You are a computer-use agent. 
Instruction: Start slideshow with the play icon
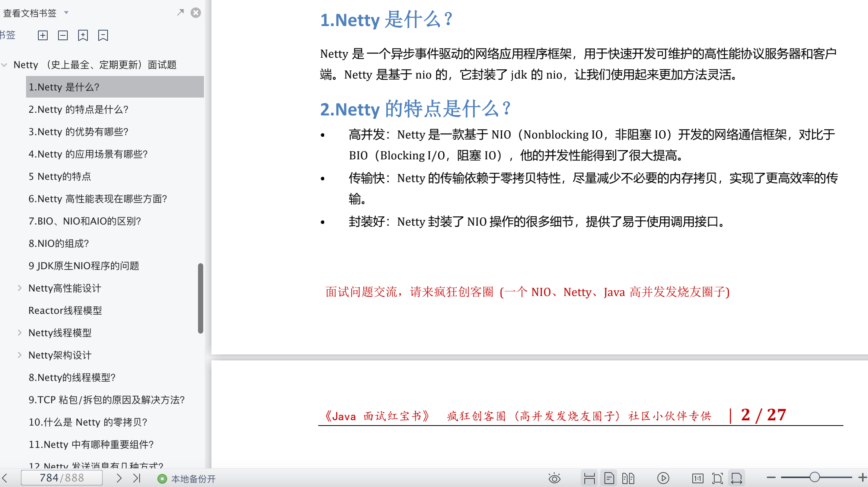point(663,478)
